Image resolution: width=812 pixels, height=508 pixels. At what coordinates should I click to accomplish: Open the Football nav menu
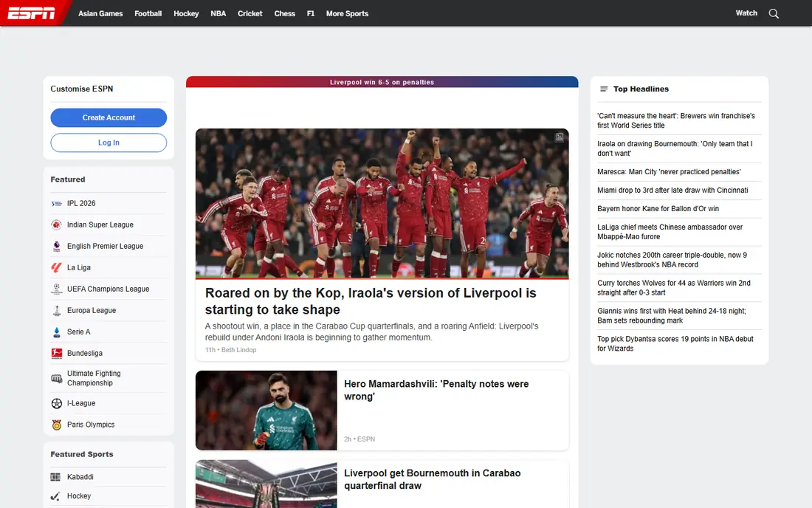pos(148,13)
